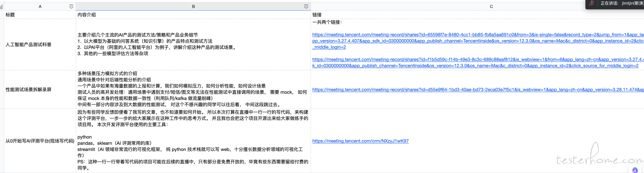This screenshot has width=644, height=173.
Task: Click the line '其他的一些模型评估方法等杂项'
Action: pyautogui.click(x=113, y=53)
